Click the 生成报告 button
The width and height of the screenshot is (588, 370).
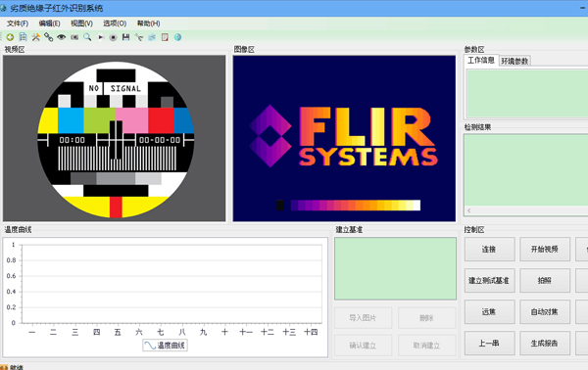pyautogui.click(x=545, y=343)
